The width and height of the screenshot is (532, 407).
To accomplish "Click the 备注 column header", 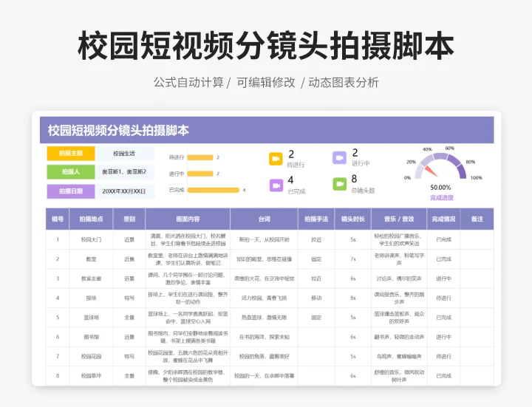I will click(477, 219).
